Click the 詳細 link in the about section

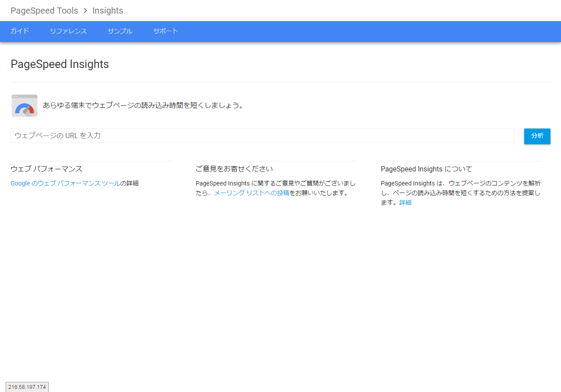coord(405,203)
